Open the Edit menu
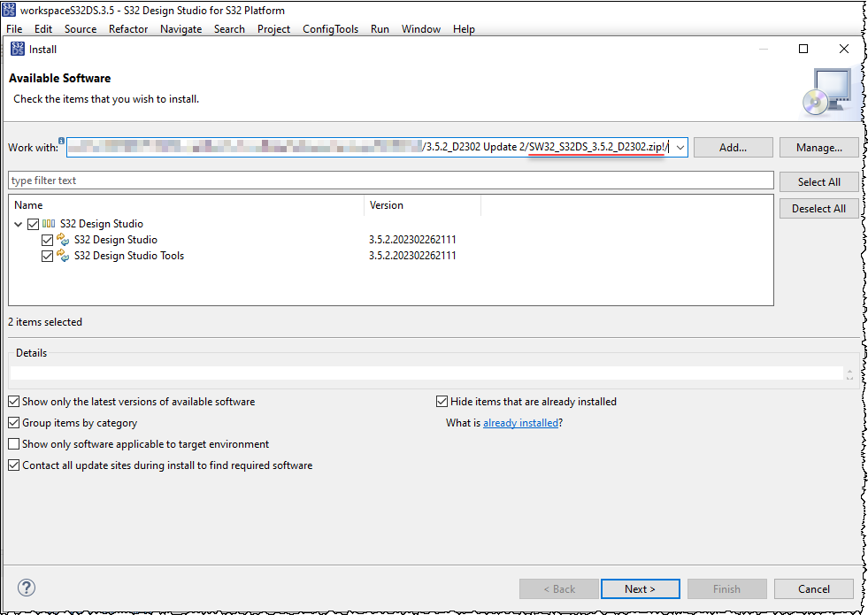 point(43,29)
